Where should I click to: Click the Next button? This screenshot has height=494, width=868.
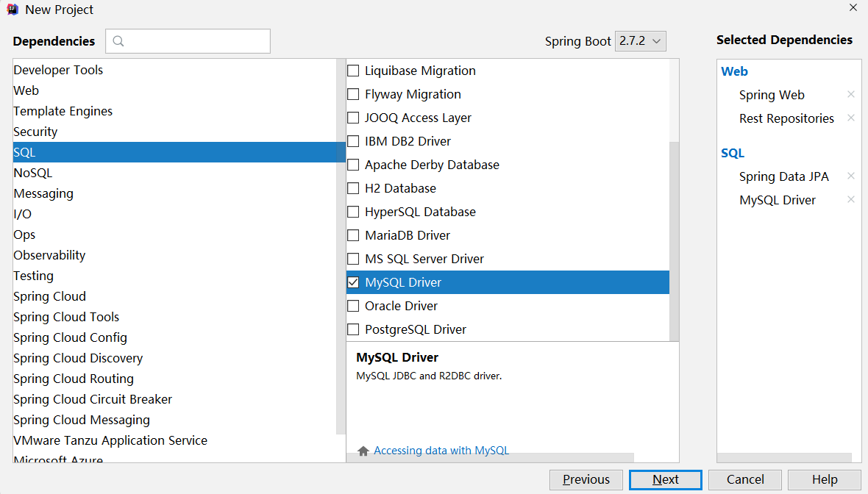coord(666,479)
